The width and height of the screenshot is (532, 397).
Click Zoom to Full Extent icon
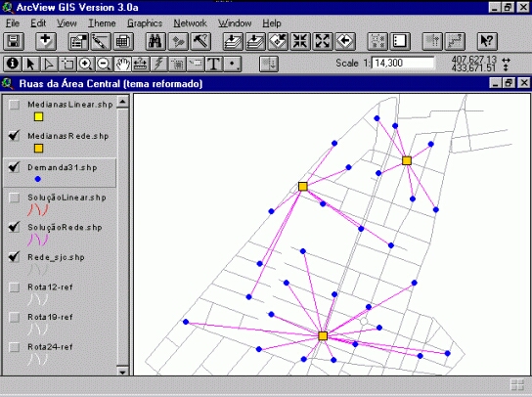tap(233, 41)
